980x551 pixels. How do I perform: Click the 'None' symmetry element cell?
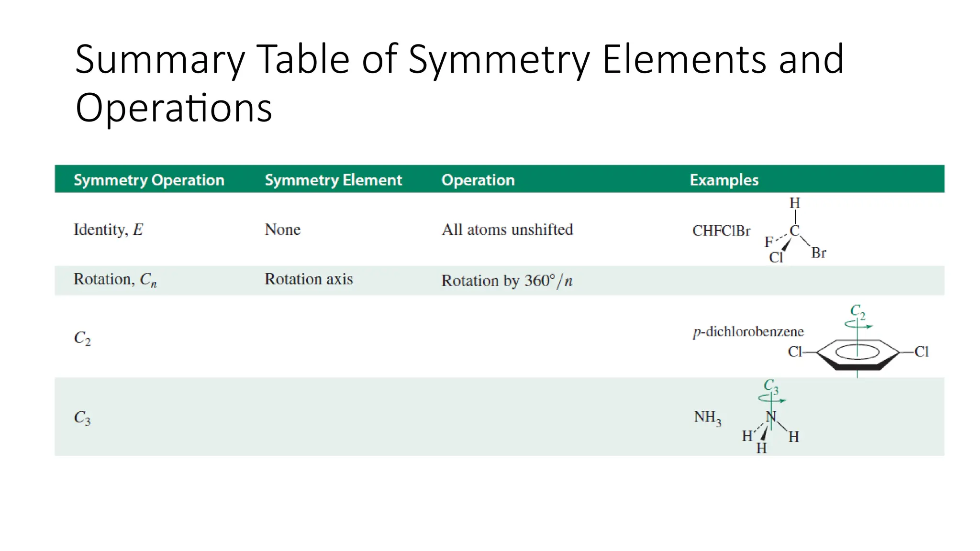[x=282, y=230]
